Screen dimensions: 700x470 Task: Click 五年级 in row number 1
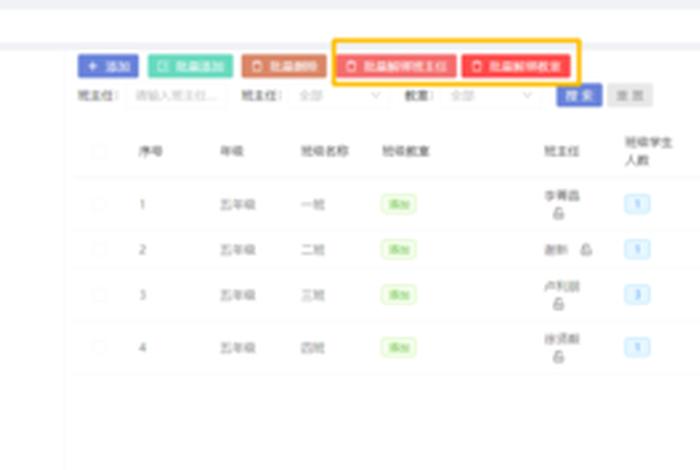click(x=238, y=205)
